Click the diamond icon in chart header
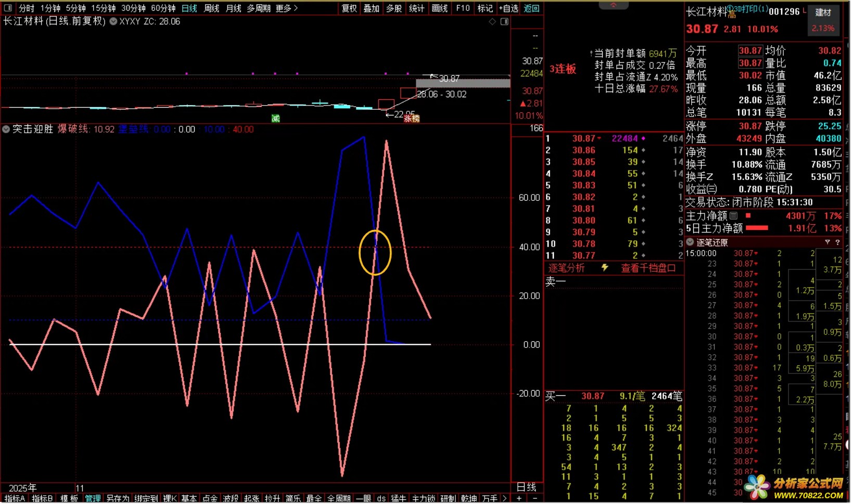This screenshot has height=504, width=852. click(x=492, y=21)
